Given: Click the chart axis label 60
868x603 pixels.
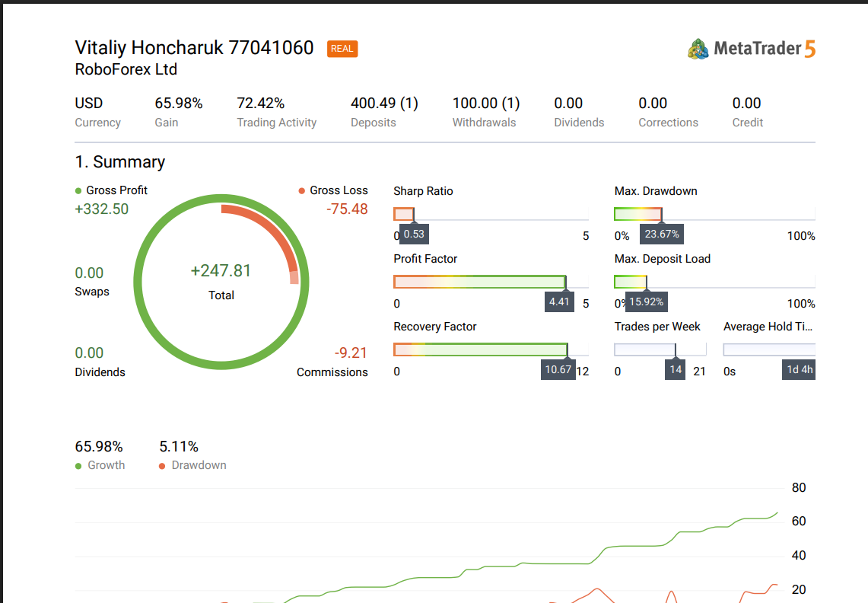Looking at the screenshot, I should coord(799,522).
